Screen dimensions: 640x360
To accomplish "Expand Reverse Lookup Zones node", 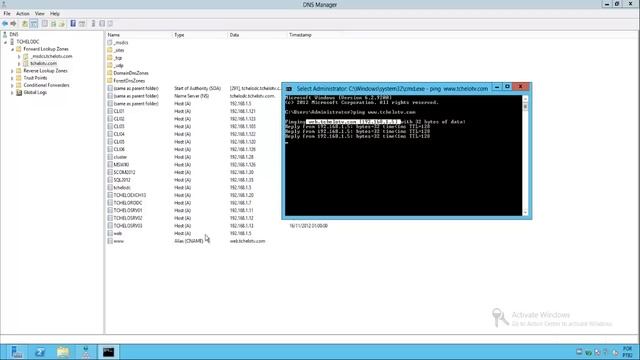I will point(12,71).
